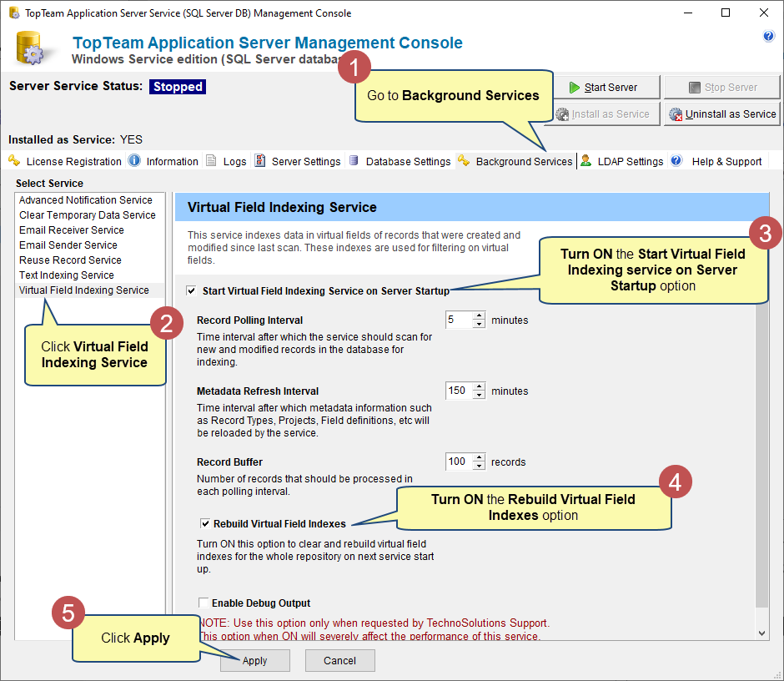Select Virtual Field Indexing Service in the list

pyautogui.click(x=90, y=290)
